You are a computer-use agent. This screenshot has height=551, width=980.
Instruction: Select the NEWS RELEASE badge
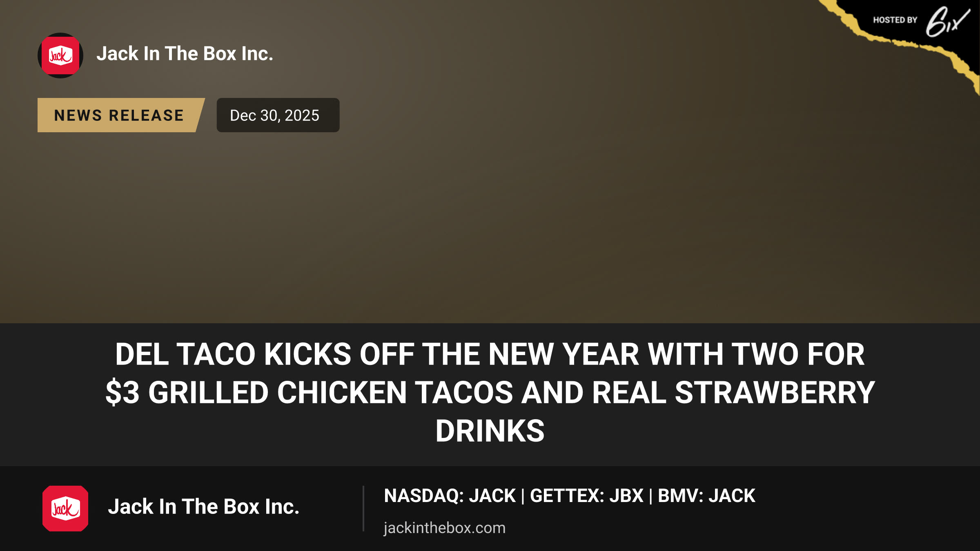(121, 115)
